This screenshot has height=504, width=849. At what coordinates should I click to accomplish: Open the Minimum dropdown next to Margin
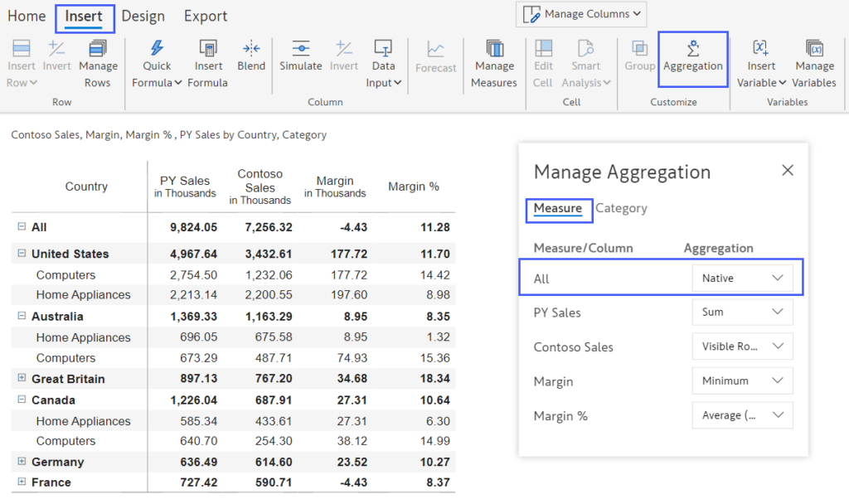coord(742,380)
